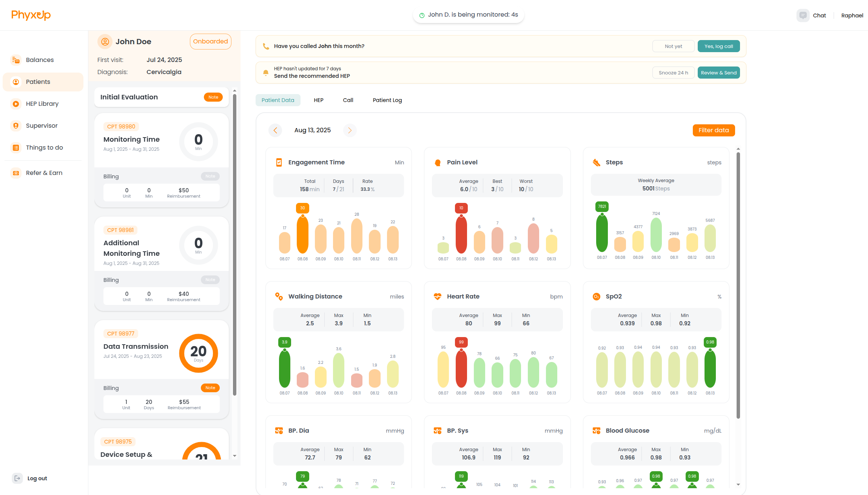Click the left panel scroll-down arrow
The width and height of the screenshot is (868, 495).
point(234,456)
